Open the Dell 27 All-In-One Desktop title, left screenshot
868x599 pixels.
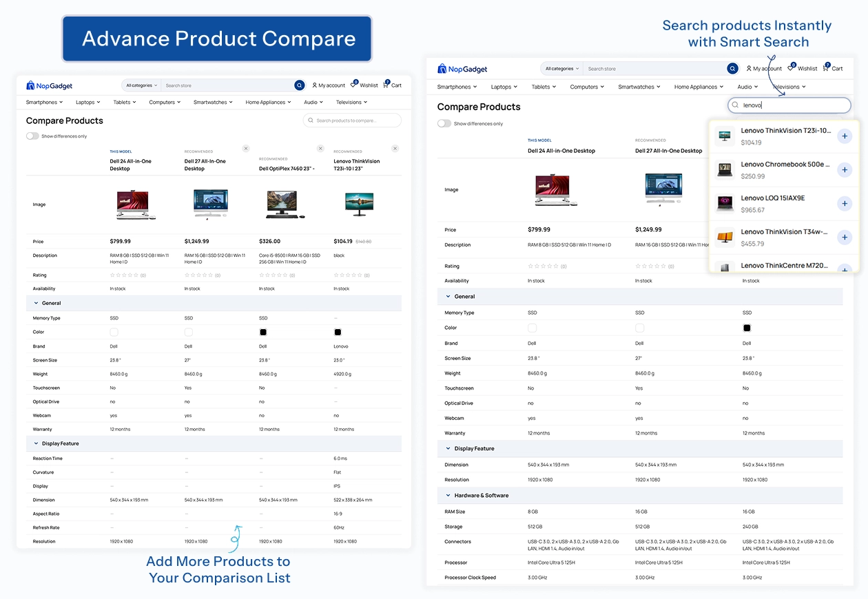pos(205,165)
